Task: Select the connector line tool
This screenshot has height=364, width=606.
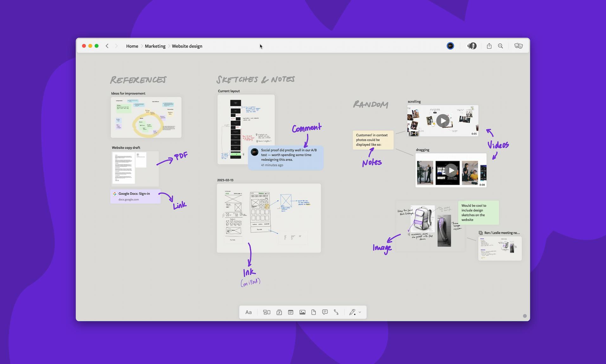Action: coord(336,312)
